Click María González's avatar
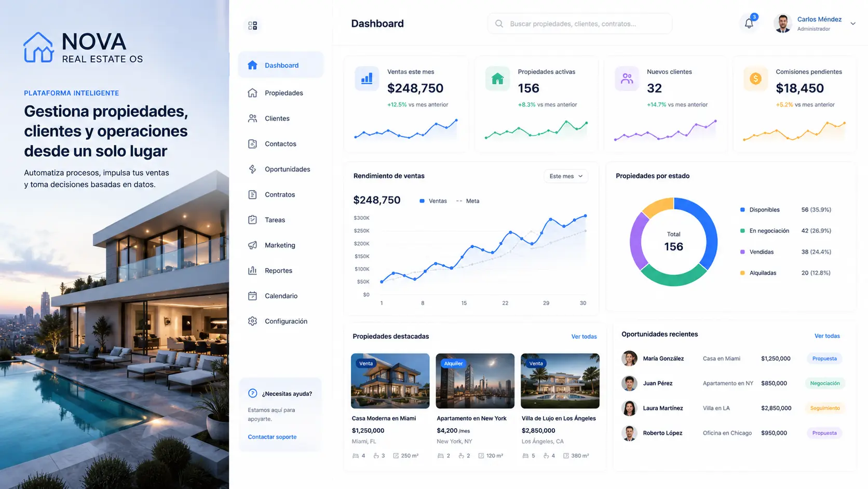 coord(629,359)
